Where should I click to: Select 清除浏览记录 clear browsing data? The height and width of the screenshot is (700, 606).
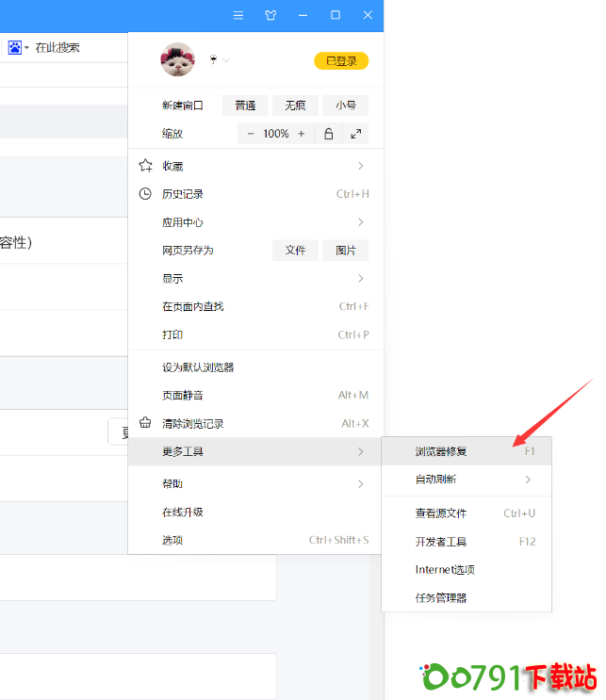point(256,423)
